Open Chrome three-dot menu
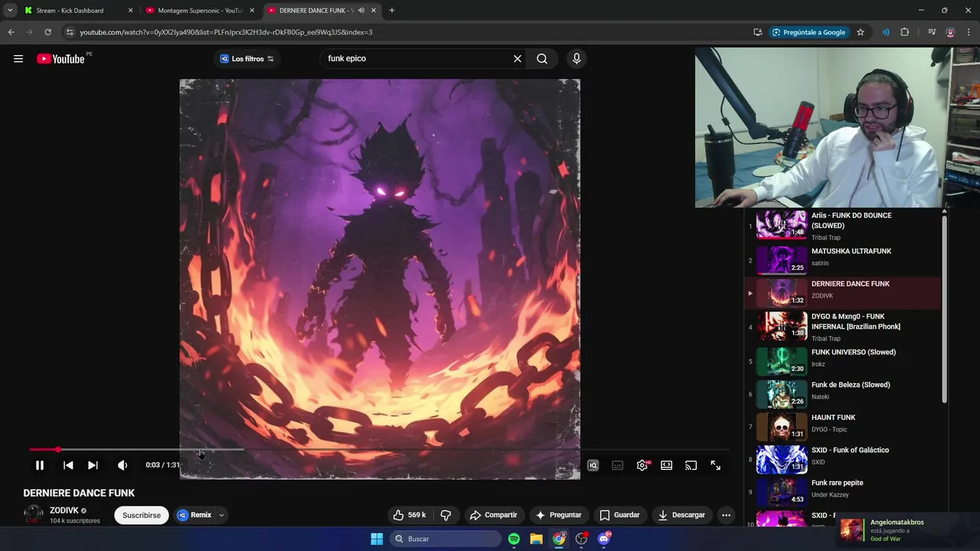 tap(969, 32)
